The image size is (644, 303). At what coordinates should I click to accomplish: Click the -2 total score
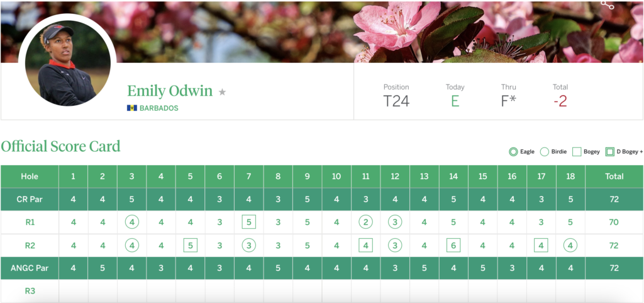pos(560,101)
